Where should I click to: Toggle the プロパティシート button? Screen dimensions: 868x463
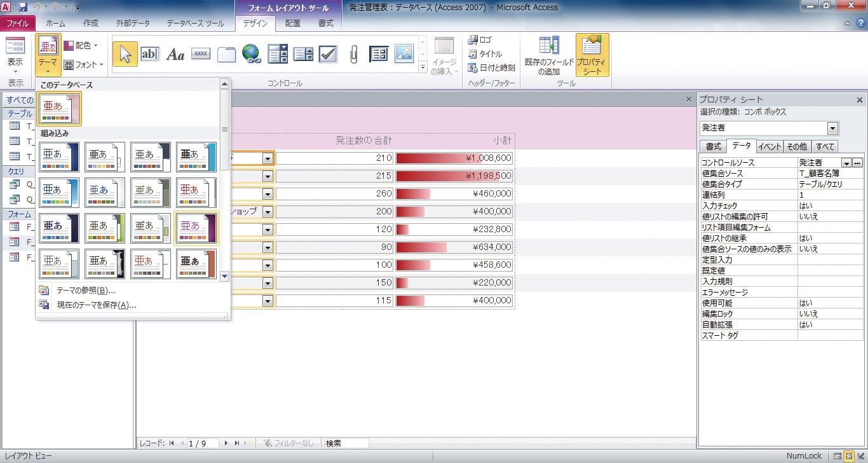(592, 55)
